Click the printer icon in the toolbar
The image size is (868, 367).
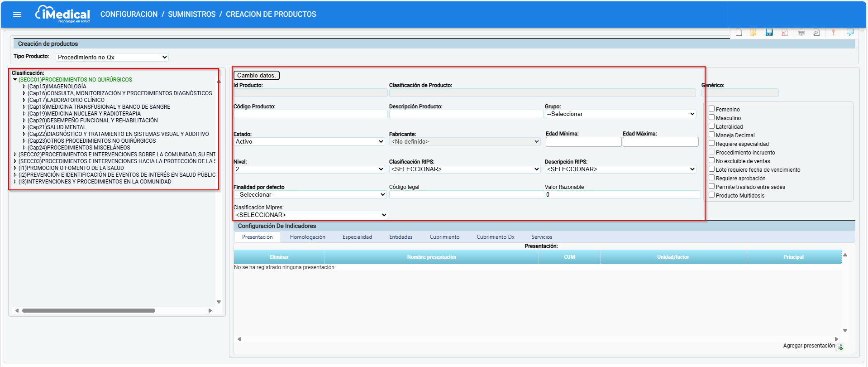click(801, 33)
